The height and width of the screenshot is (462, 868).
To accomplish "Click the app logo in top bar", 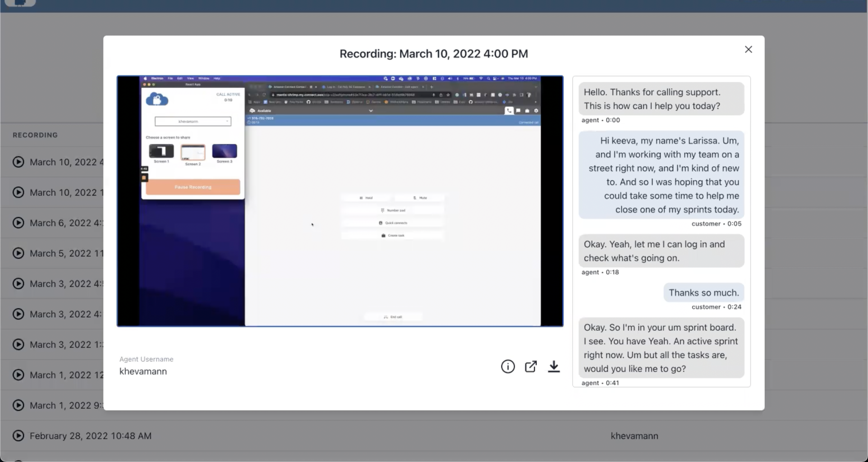I will coord(20,3).
